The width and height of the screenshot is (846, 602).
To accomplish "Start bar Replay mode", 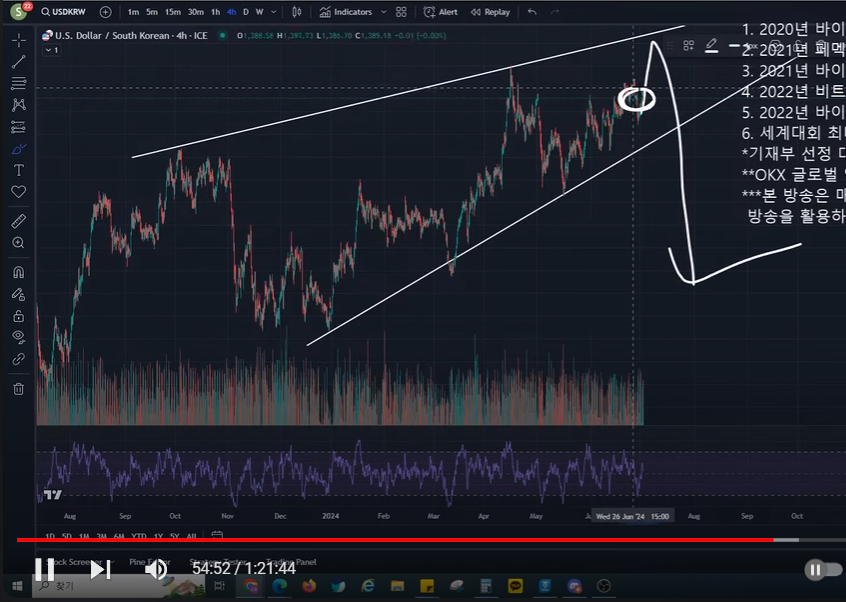I will (490, 12).
